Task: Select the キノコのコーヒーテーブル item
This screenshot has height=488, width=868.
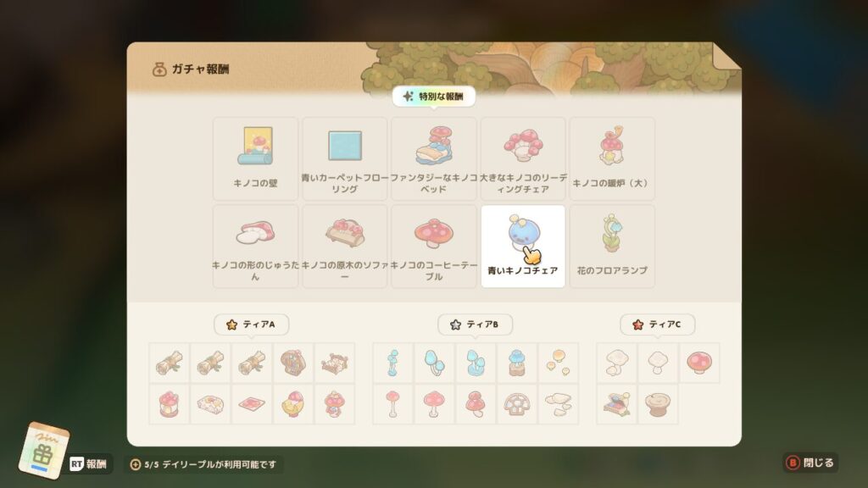Action: tap(433, 247)
